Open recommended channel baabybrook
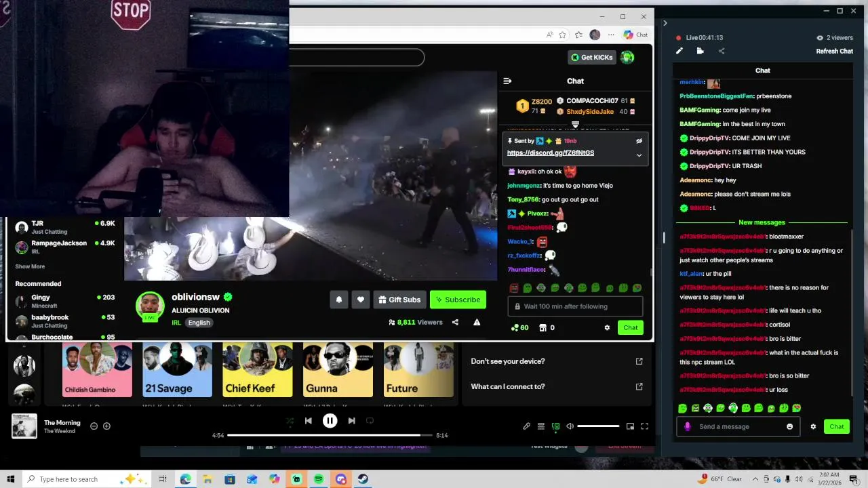The width and height of the screenshot is (868, 488). (x=65, y=321)
